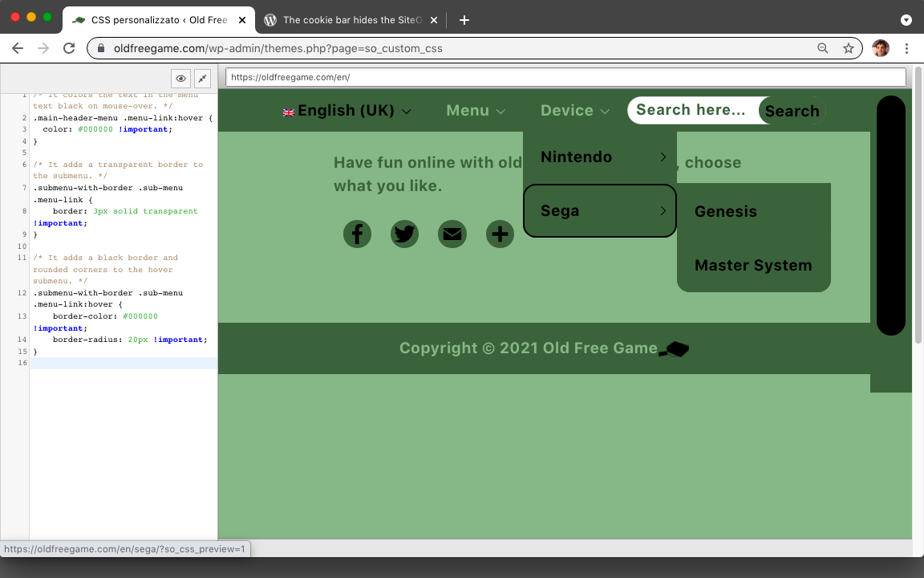Click the 'Search here...' field
The width and height of the screenshot is (924, 578).
coord(694,110)
